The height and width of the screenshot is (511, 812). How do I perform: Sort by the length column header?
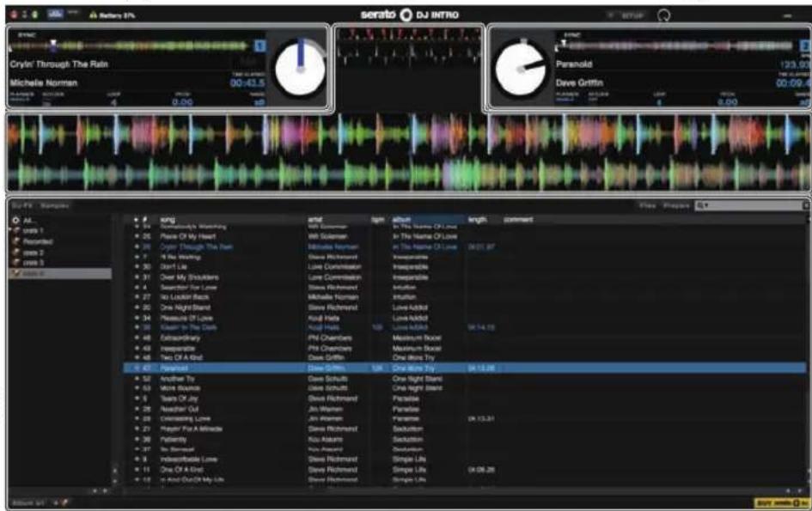pyautogui.click(x=477, y=220)
